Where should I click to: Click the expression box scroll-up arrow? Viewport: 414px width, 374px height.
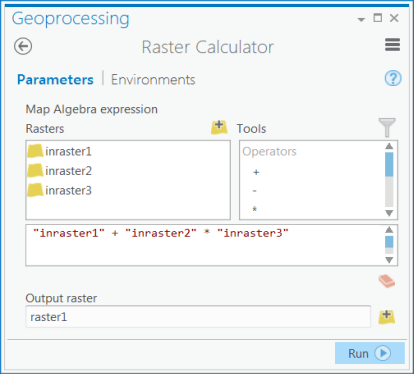point(389,230)
